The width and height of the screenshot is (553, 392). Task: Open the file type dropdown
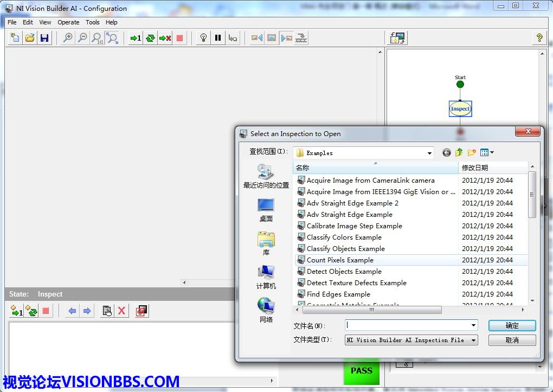click(473, 340)
